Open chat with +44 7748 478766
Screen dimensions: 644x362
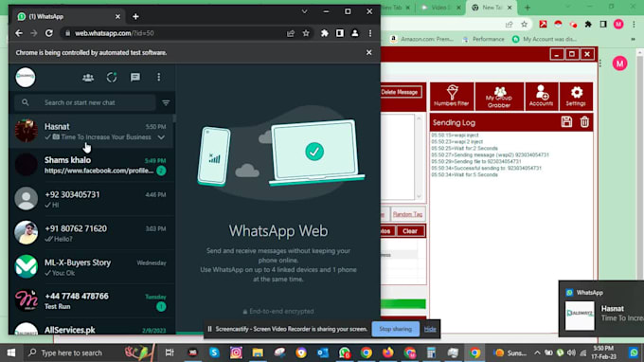91,300
